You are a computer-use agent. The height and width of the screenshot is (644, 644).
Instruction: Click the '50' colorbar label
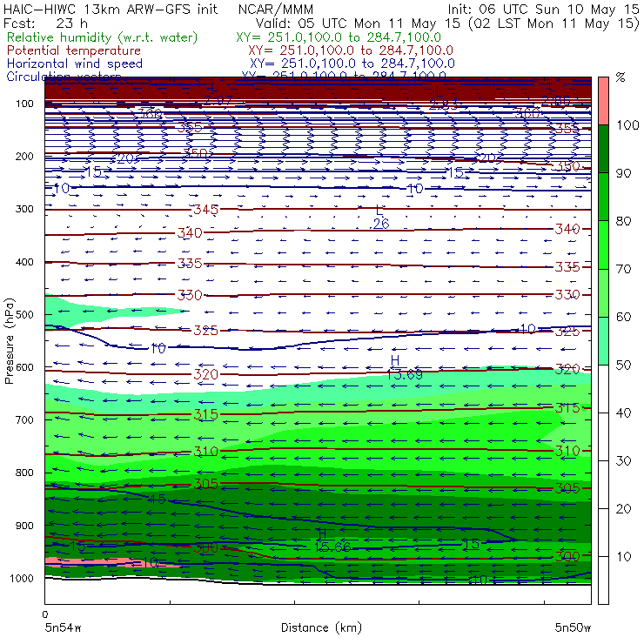click(x=623, y=366)
